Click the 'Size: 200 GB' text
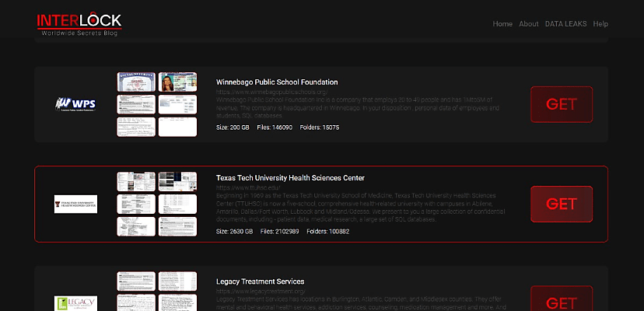The image size is (644, 311). click(x=233, y=128)
